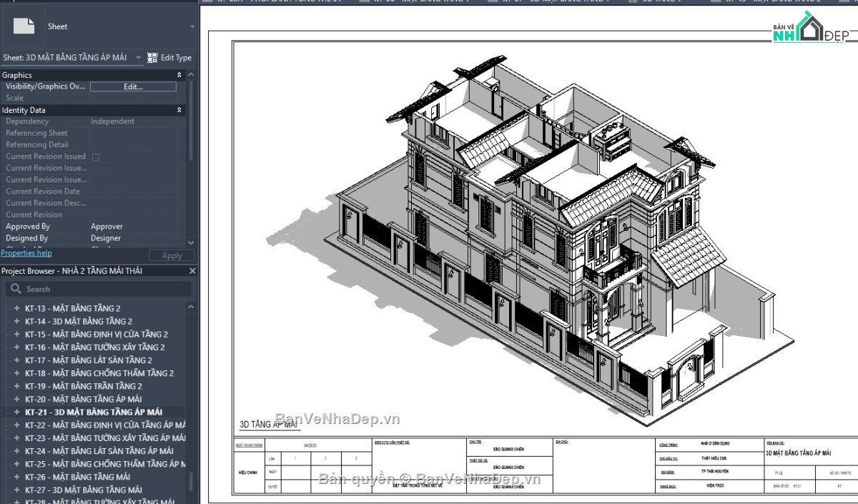Open the 'Sheet: 3D MẶT BẰNG TẦNG ÁP MÁI' instance dropdown
Viewport: 858px width, 504px height.
coord(71,58)
